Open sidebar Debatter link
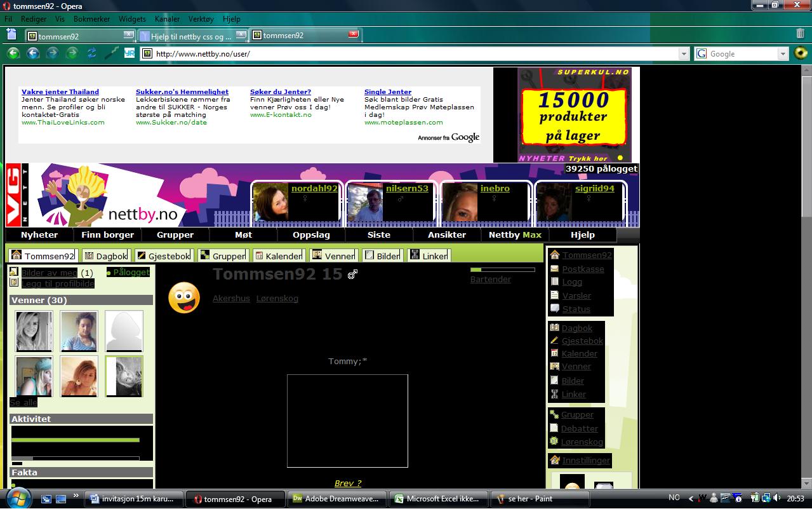 point(579,429)
